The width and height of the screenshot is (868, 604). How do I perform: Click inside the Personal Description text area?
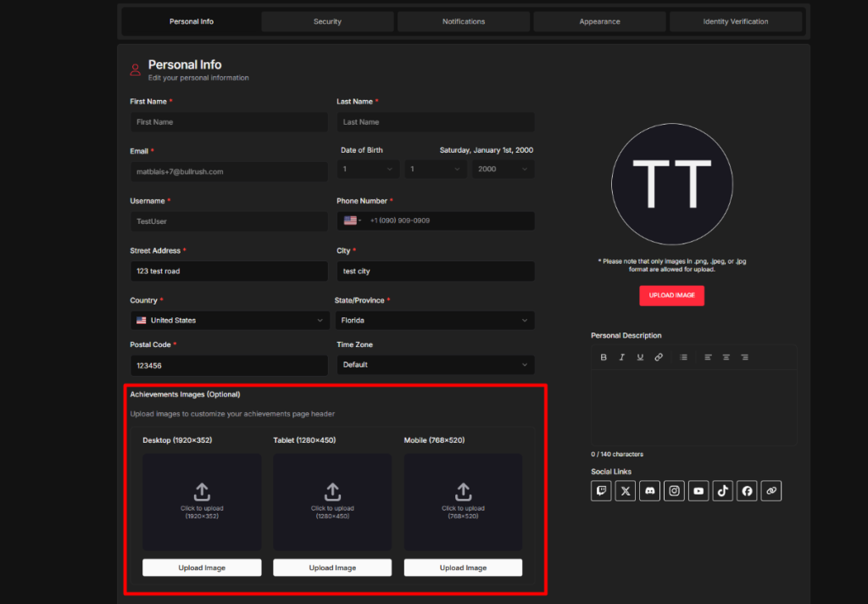click(x=693, y=407)
